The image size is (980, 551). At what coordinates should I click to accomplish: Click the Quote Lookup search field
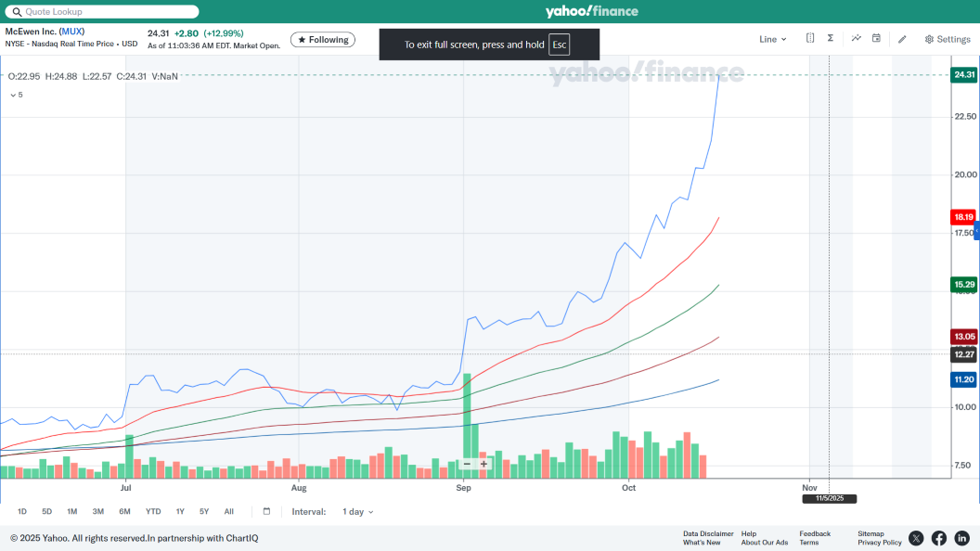click(102, 12)
